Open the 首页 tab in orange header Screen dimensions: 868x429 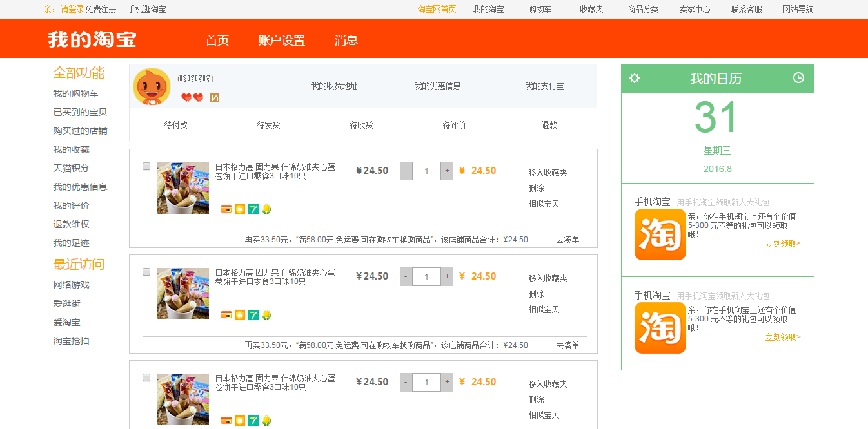click(x=217, y=41)
